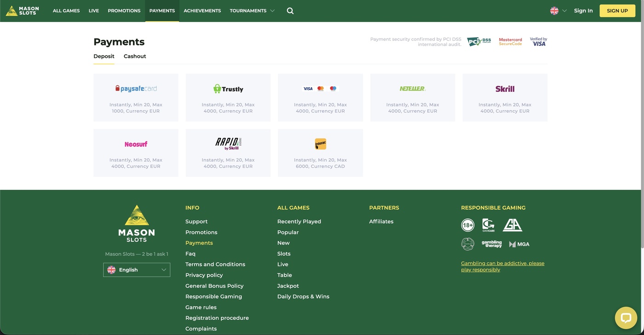This screenshot has width=644, height=335.
Task: Open the footer Promotions link
Action: (201, 233)
